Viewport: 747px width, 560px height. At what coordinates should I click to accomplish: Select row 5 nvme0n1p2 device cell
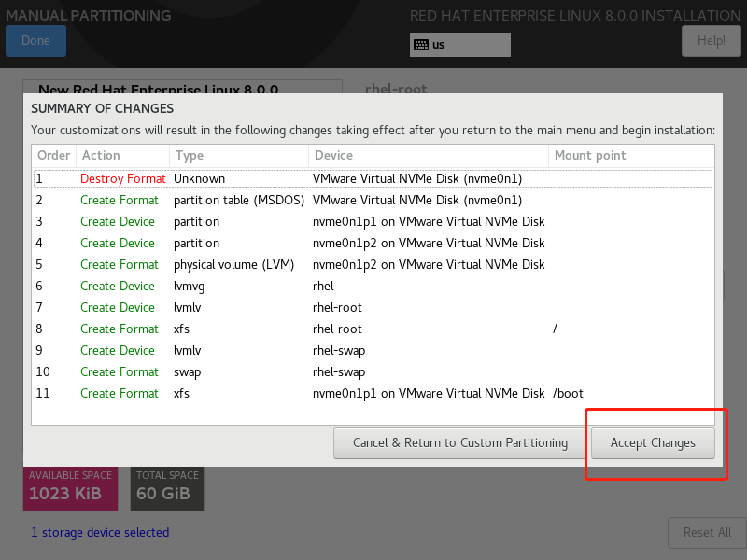pyautogui.click(x=429, y=264)
